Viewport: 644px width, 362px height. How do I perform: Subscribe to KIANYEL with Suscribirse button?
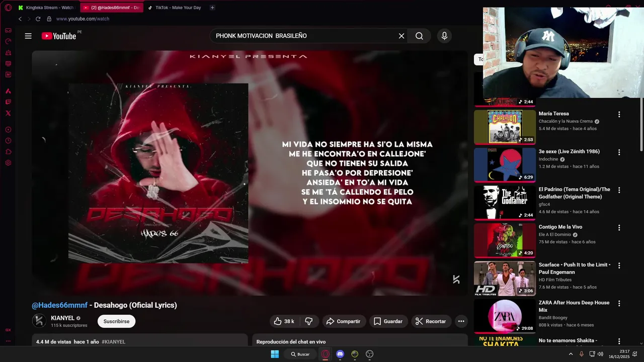click(x=116, y=321)
